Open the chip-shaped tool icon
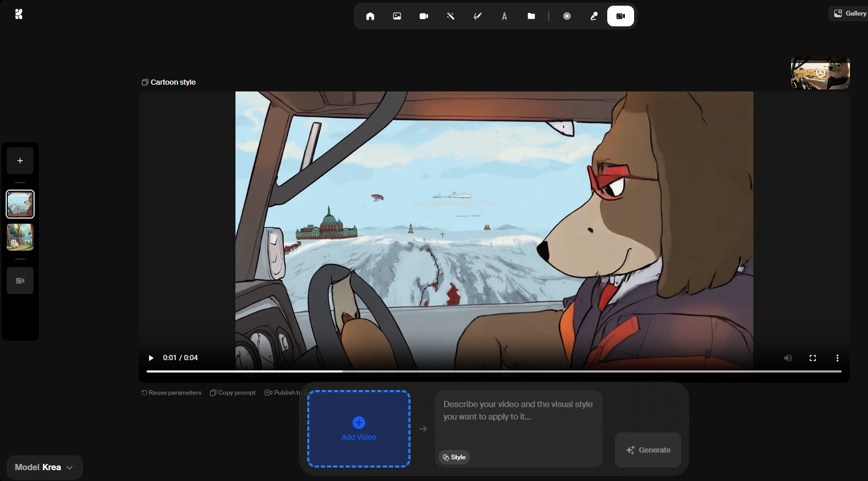 pyautogui.click(x=567, y=16)
